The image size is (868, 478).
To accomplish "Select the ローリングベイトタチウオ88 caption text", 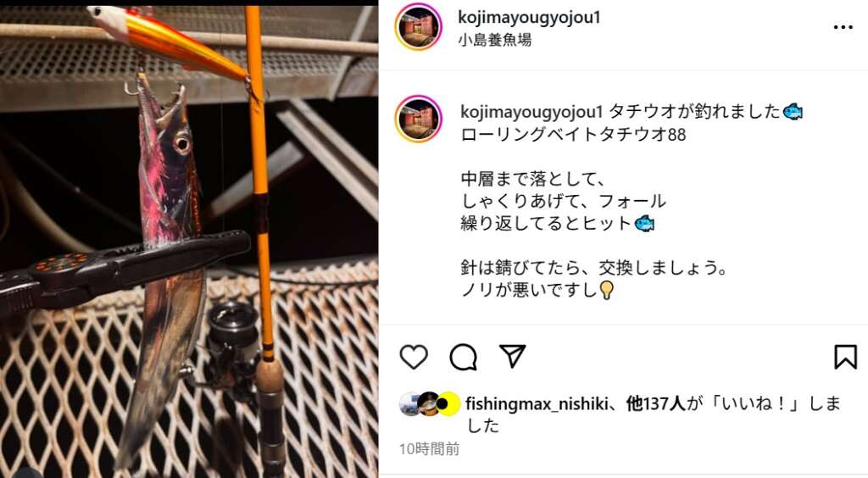I will (573, 135).
